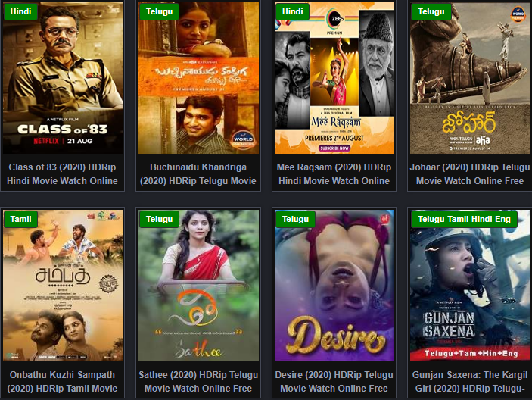532x400 pixels.
Task: Click Onbathu Kuzhi Sampath Tamil Movie link
Action: [x=62, y=381]
